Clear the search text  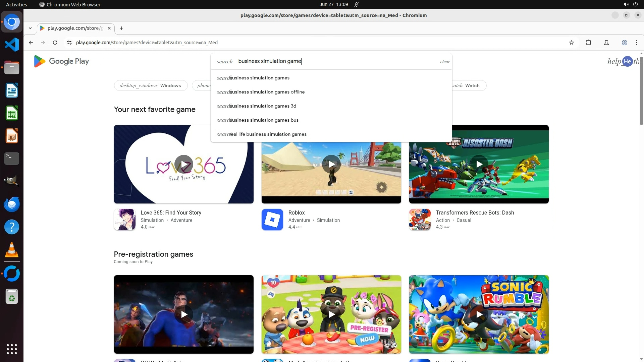(445, 62)
